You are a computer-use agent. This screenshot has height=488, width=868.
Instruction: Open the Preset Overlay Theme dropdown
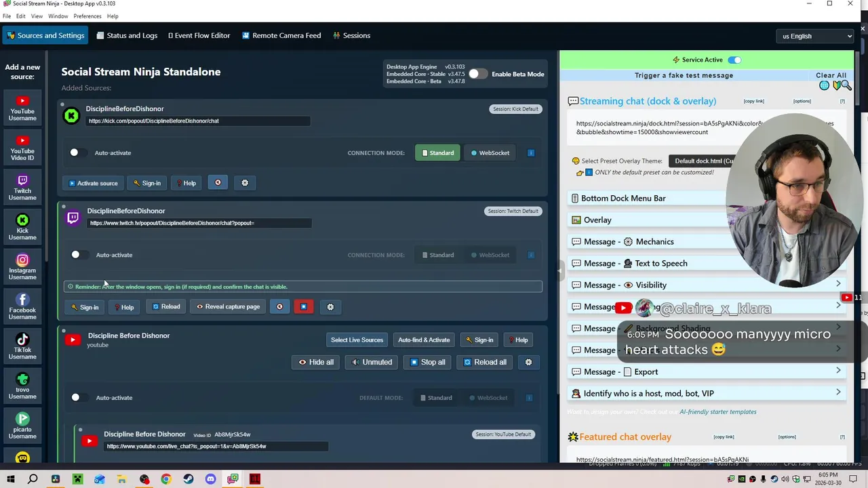(x=703, y=161)
